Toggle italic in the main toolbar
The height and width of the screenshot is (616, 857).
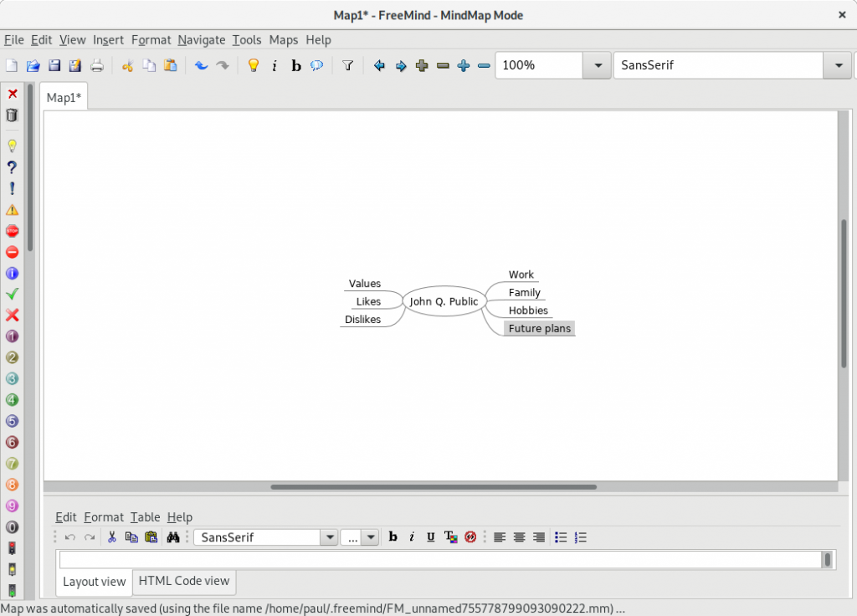point(275,65)
